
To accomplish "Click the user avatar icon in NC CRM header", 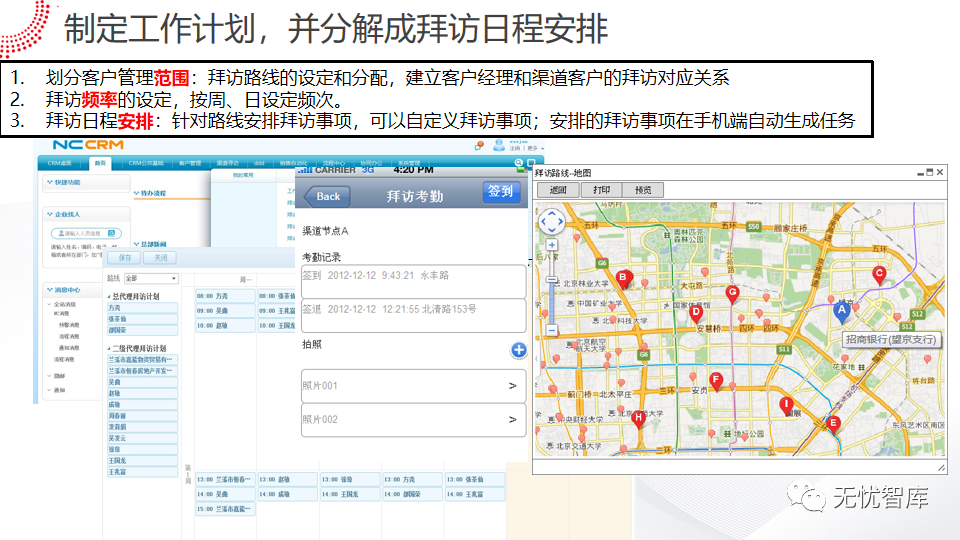I will click(x=499, y=145).
